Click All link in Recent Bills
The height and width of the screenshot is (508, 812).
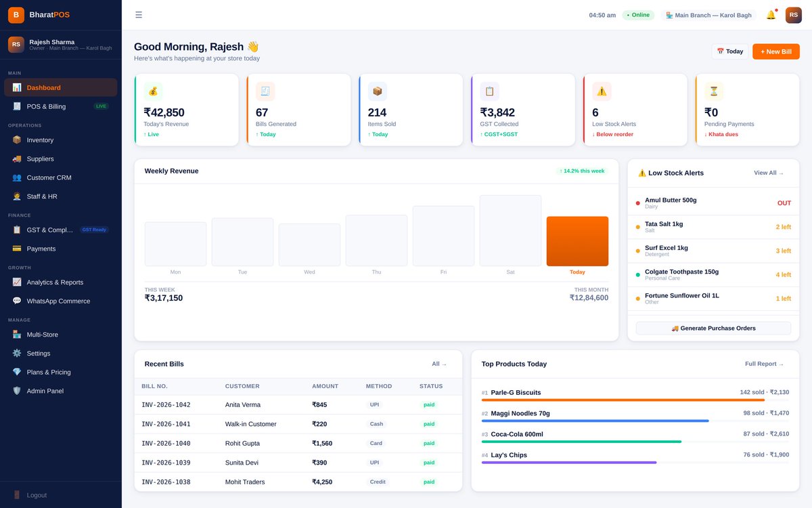pos(439,364)
